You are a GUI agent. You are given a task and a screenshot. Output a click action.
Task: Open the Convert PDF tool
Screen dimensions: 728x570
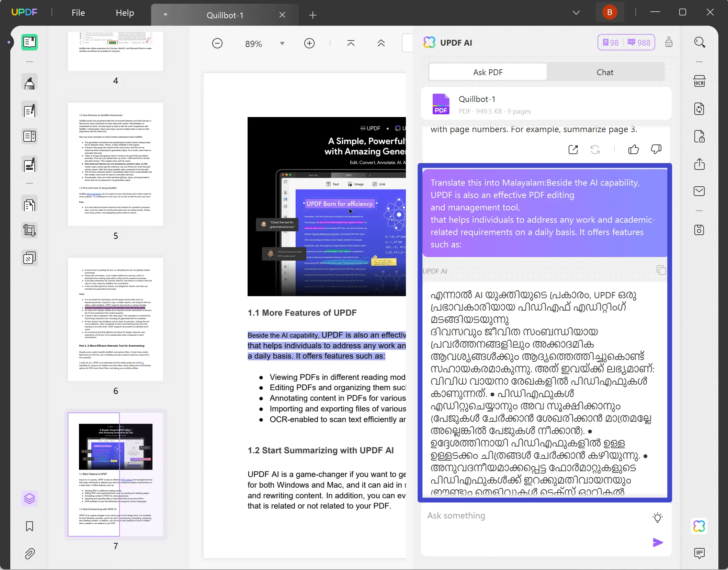[699, 109]
